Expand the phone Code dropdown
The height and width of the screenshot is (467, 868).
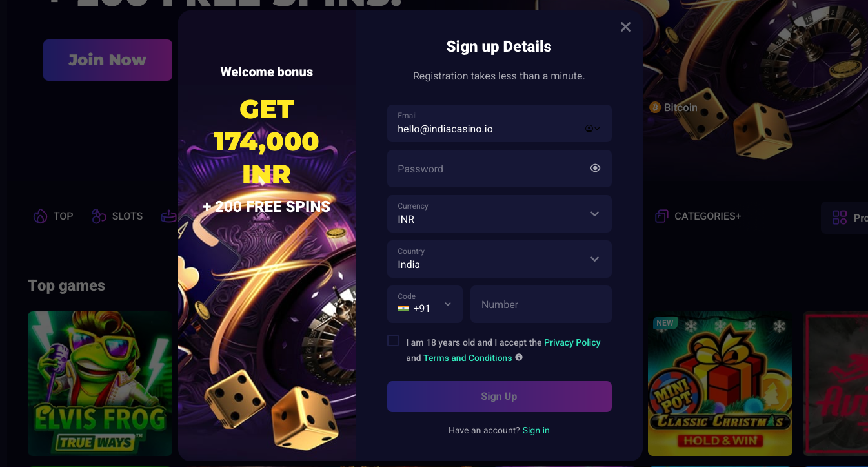(x=448, y=304)
